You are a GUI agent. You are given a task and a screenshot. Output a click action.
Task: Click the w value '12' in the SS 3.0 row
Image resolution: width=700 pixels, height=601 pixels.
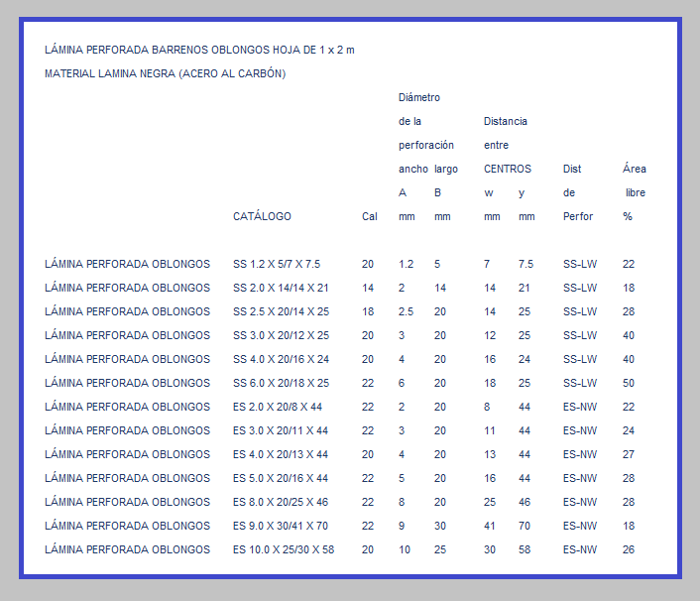[490, 335]
